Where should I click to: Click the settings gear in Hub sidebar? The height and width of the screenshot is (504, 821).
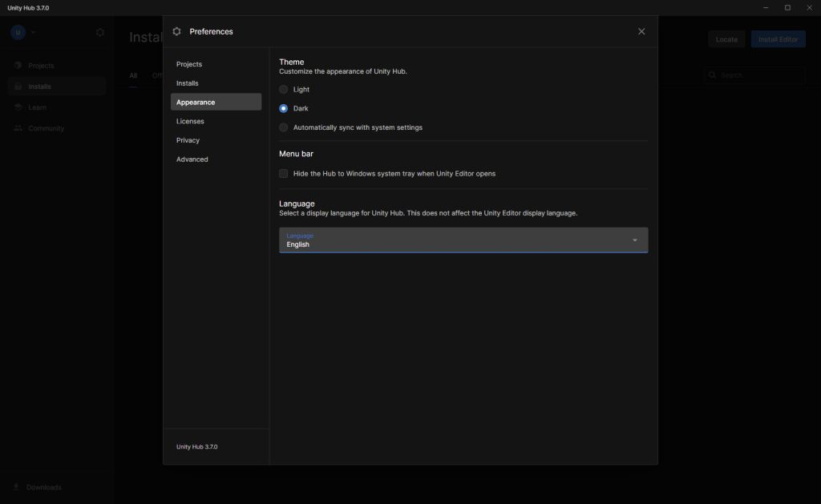100,32
